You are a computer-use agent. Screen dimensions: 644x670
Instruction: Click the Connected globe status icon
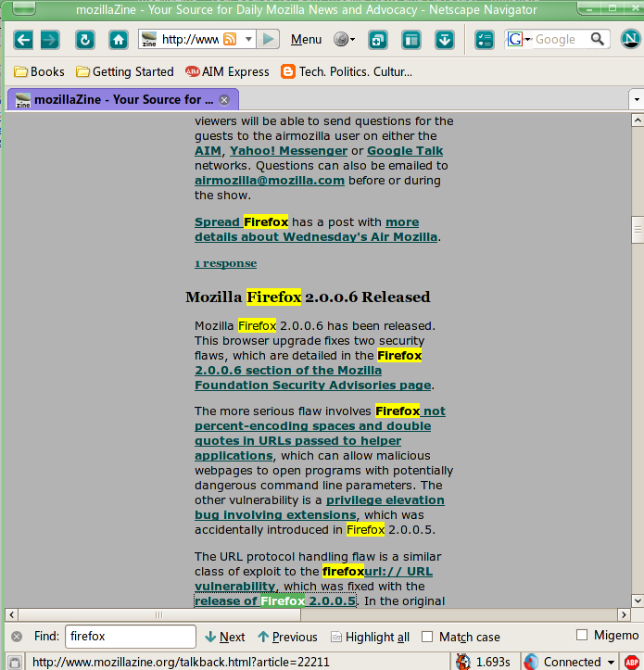point(531,662)
